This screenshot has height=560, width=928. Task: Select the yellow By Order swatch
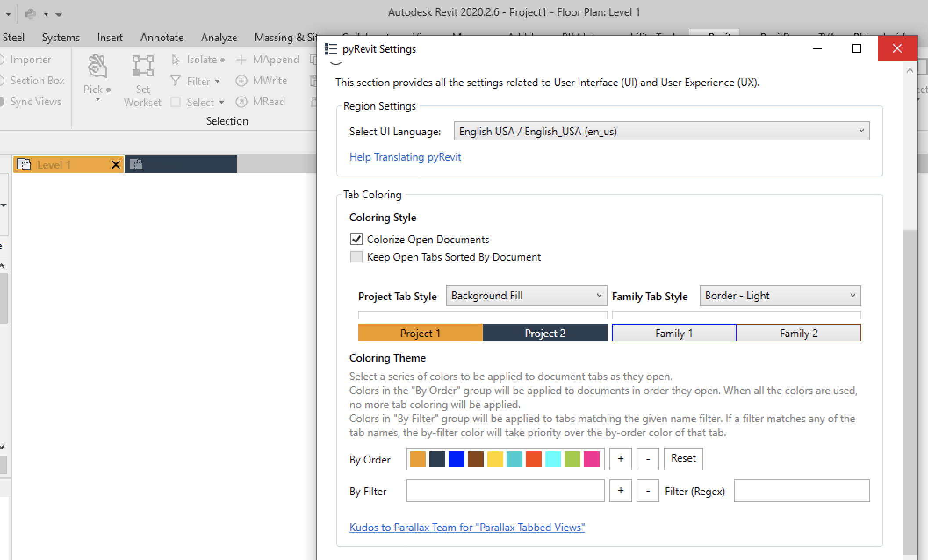click(x=495, y=459)
